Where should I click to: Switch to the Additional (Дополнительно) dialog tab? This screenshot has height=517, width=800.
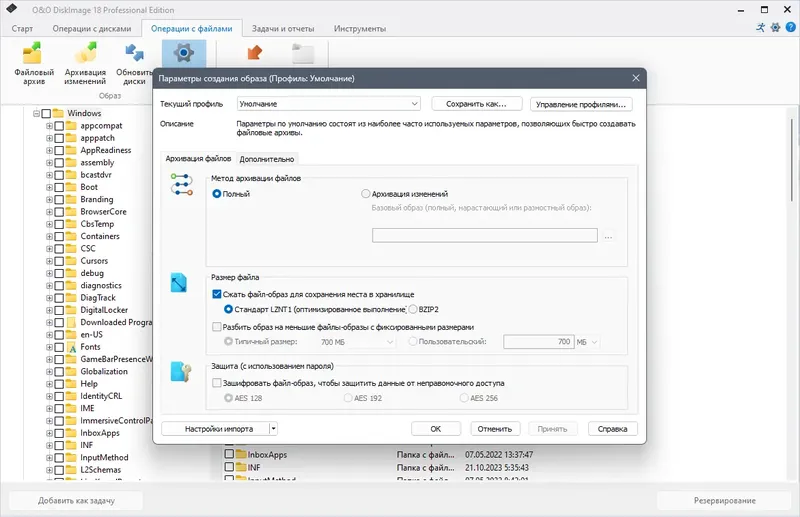click(x=267, y=159)
